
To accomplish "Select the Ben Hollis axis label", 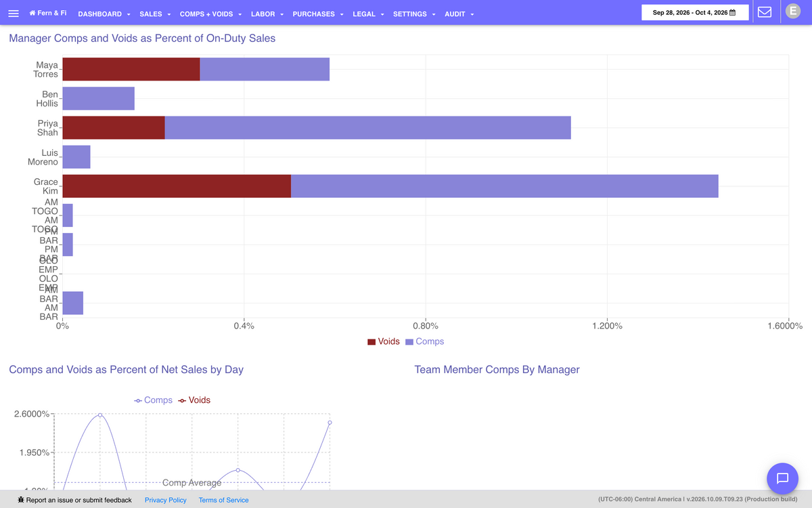I will point(47,98).
